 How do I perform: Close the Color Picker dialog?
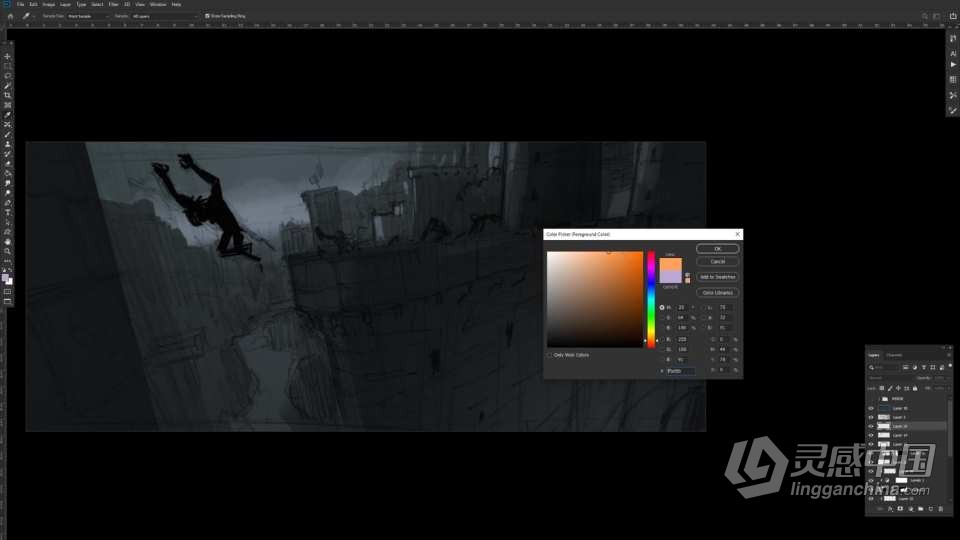[737, 234]
